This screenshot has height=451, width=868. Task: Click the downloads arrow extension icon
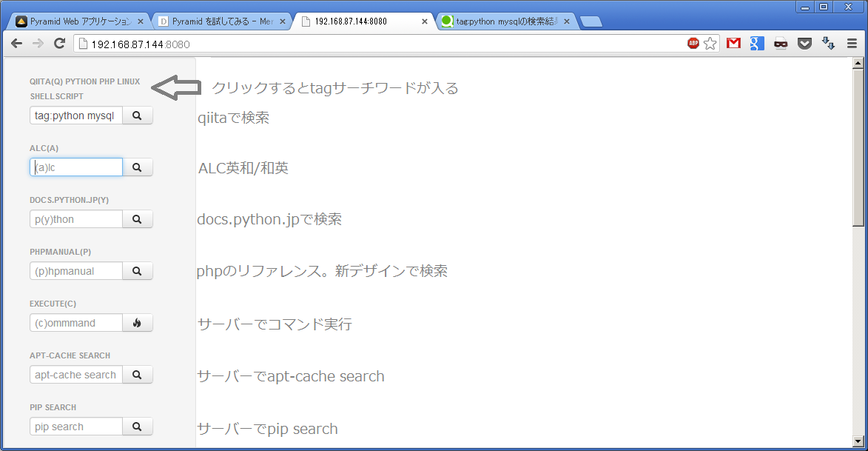pyautogui.click(x=828, y=43)
